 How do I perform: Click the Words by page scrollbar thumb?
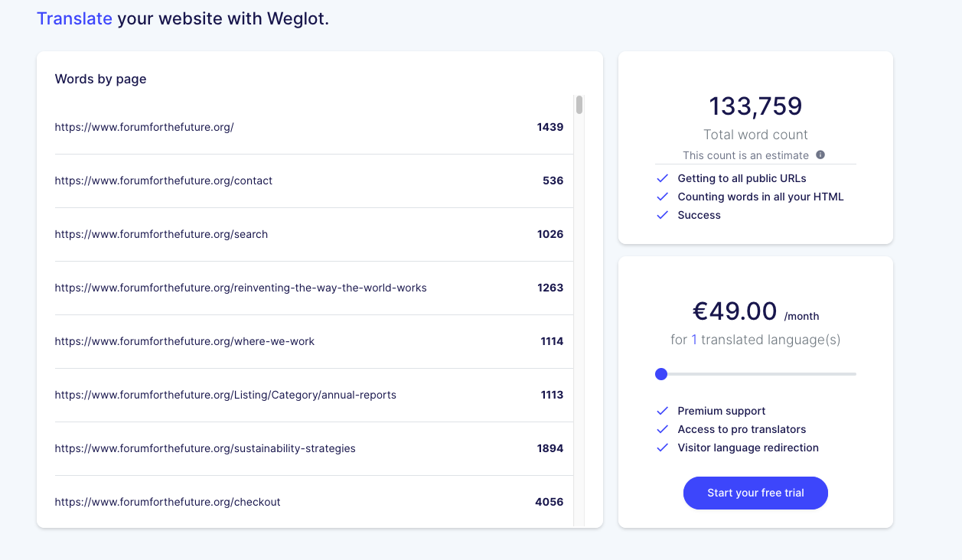(x=579, y=105)
